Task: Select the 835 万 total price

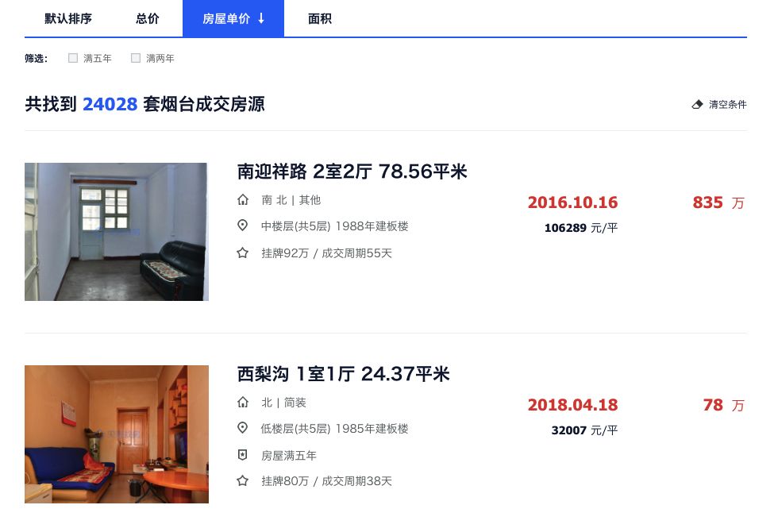Action: 718,202
